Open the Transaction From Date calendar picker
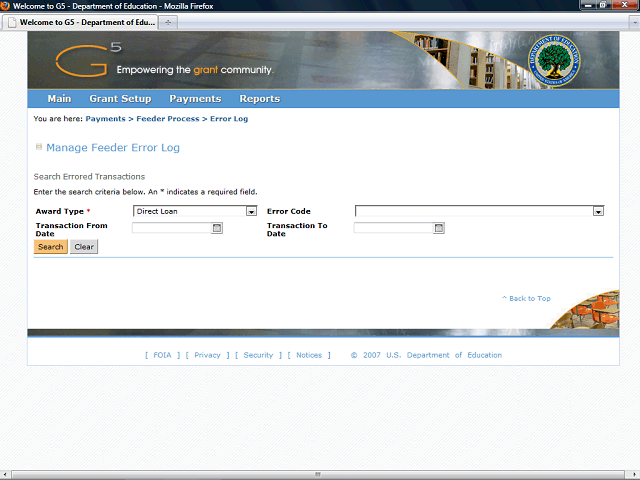640x480 pixels. (x=217, y=228)
